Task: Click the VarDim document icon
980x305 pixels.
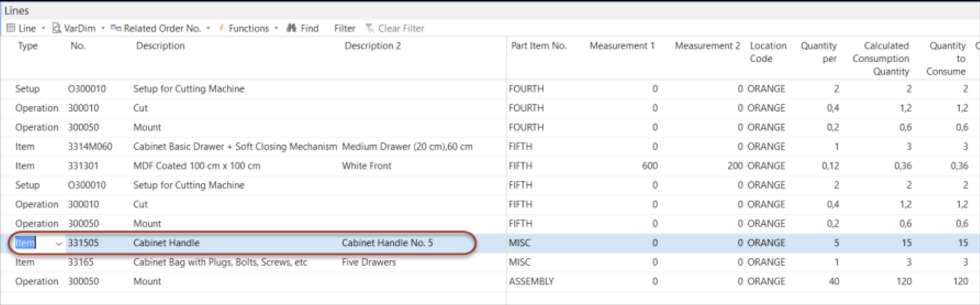Action: (x=56, y=28)
